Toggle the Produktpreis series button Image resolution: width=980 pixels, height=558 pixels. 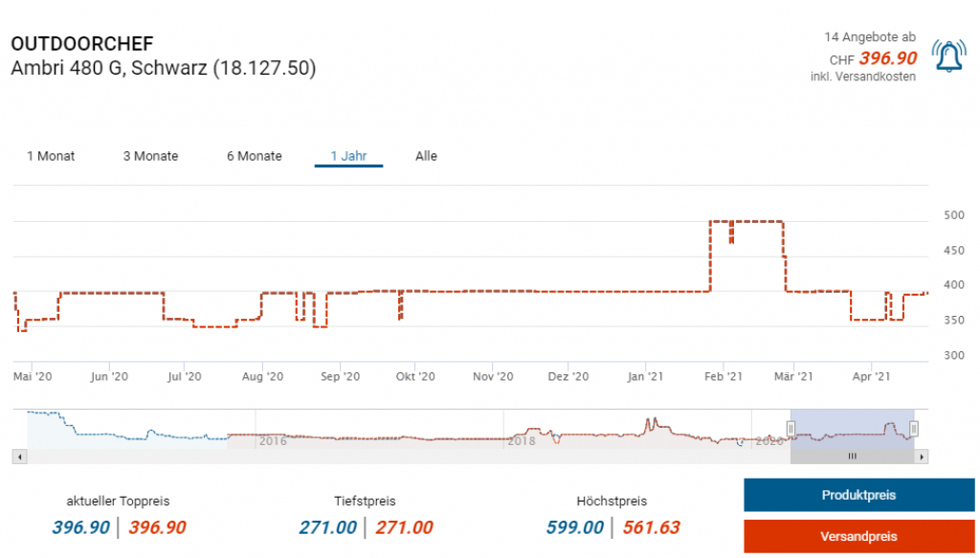point(858,496)
